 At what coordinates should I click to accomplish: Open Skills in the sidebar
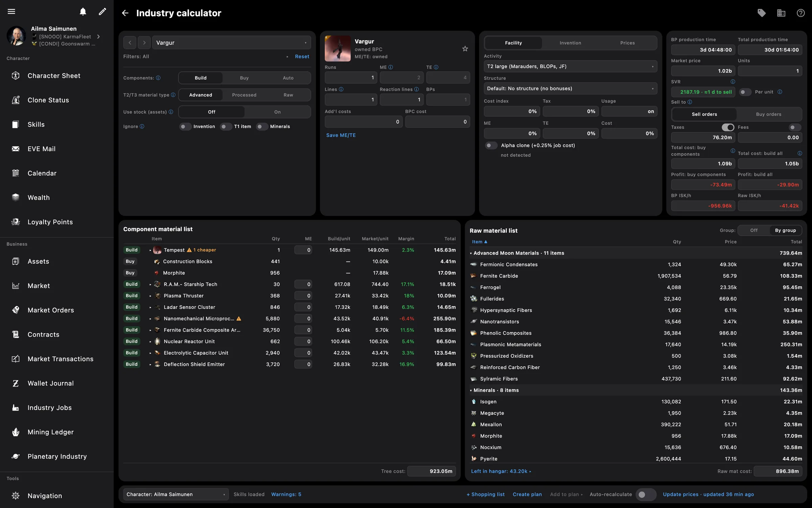(x=57, y=125)
